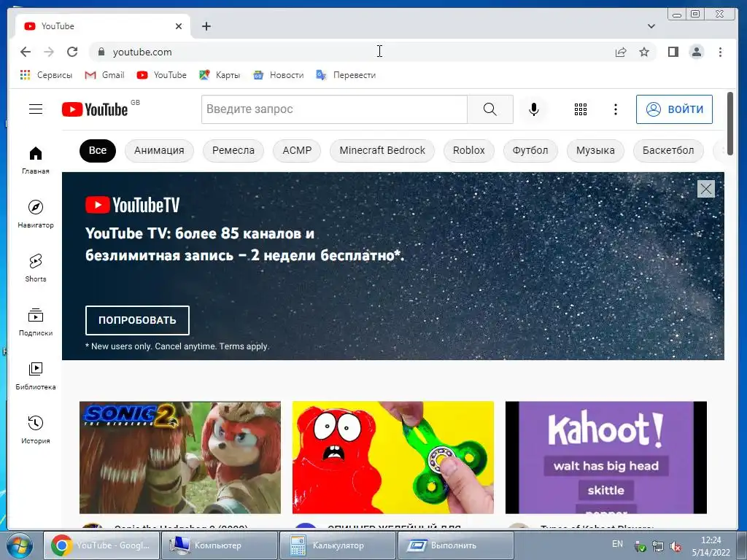
Task: Click the YouTubeTV logo in banner
Action: pyautogui.click(x=133, y=205)
